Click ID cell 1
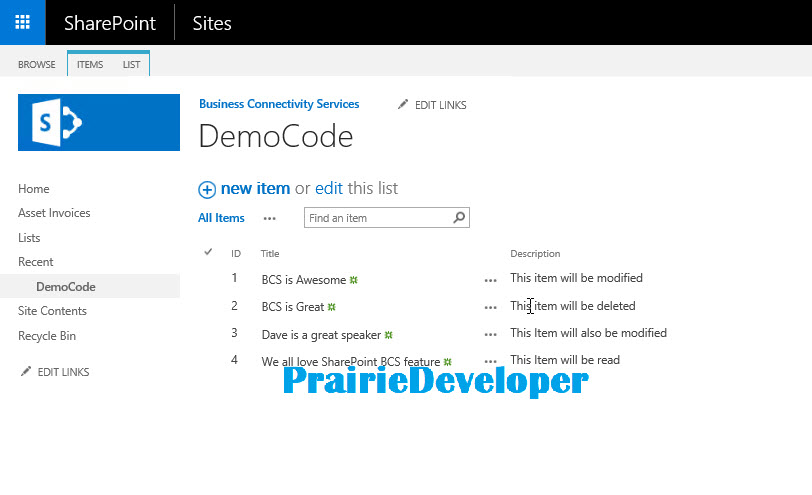Viewport: 812px width, 495px height. pos(235,278)
